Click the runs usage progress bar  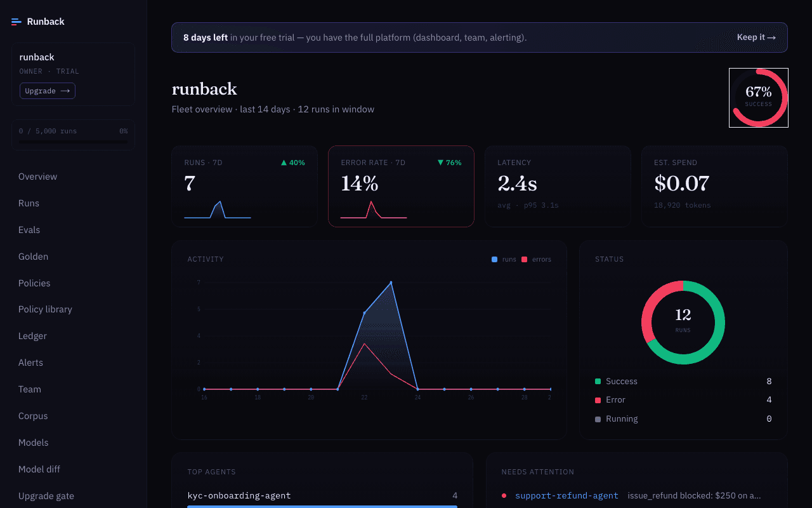point(73,142)
